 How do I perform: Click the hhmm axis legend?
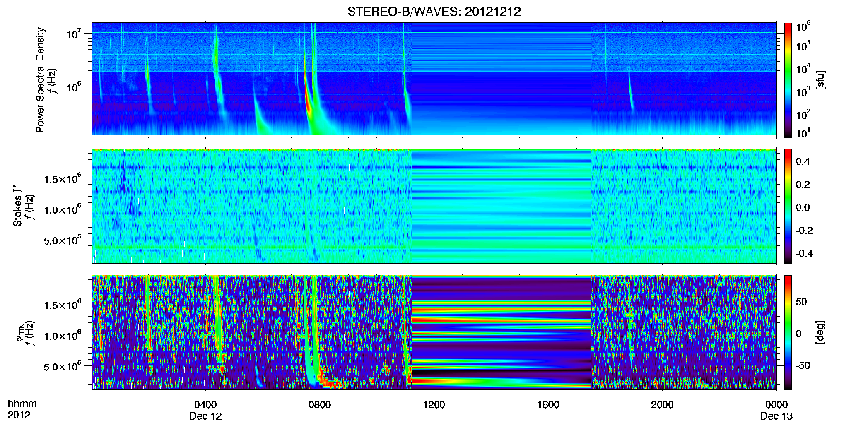tap(22, 404)
